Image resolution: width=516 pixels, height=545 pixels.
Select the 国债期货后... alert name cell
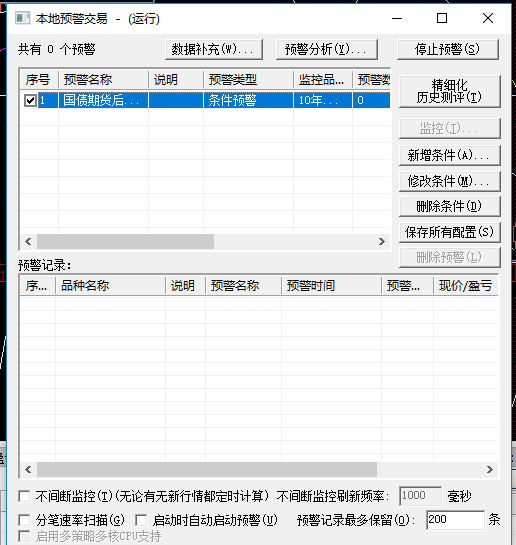coord(104,100)
